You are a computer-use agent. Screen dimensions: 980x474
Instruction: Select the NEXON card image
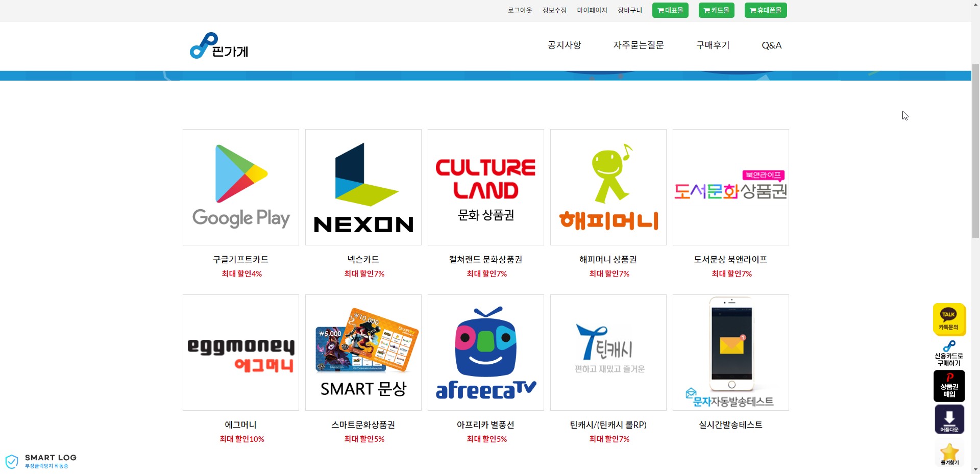pyautogui.click(x=363, y=187)
